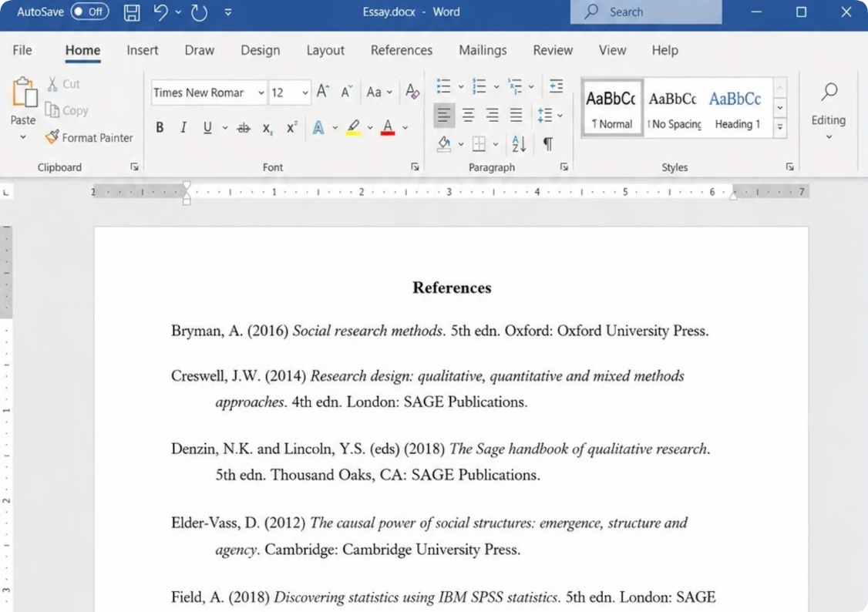Open the Design tab
This screenshot has height=612, width=868.
(x=261, y=50)
